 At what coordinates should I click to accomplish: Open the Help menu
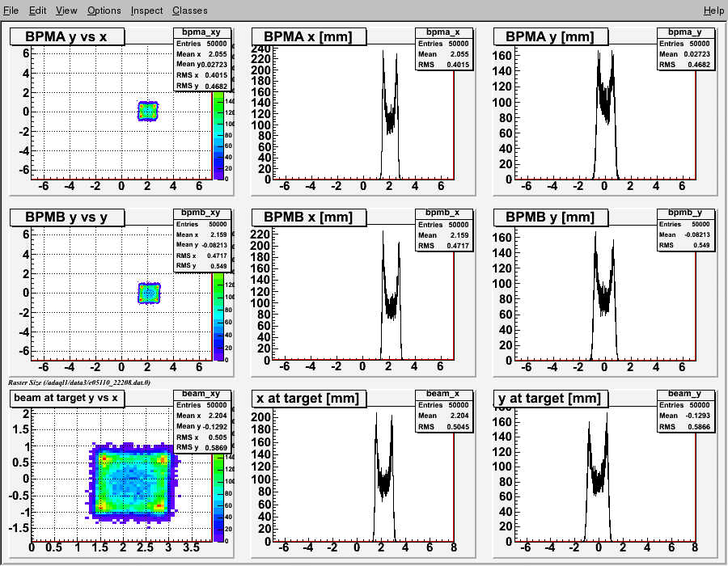713,11
